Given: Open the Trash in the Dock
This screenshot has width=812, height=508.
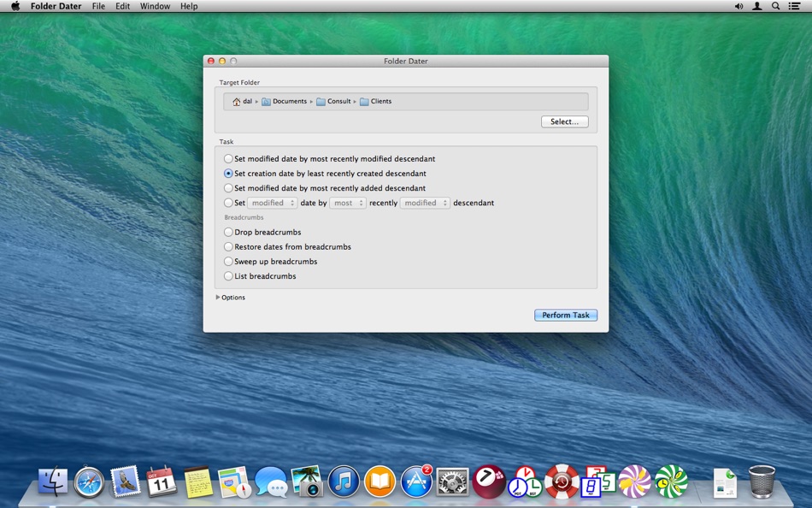Looking at the screenshot, I should coord(762,482).
